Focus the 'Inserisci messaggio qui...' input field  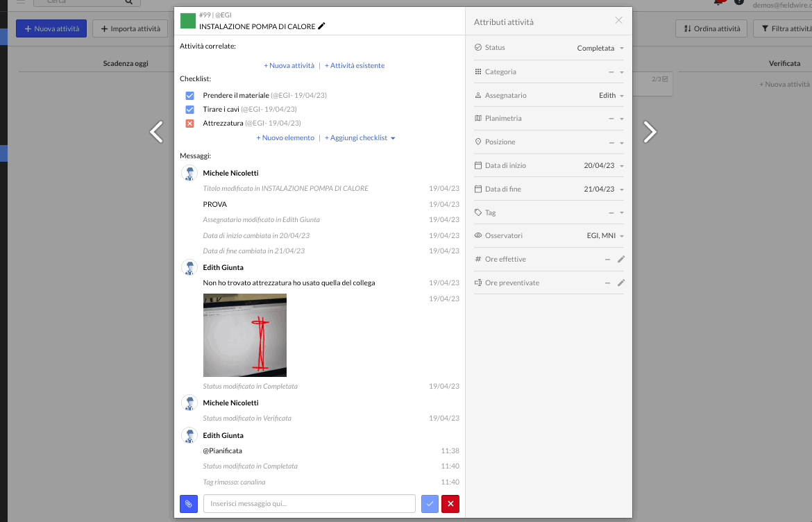tap(309, 504)
